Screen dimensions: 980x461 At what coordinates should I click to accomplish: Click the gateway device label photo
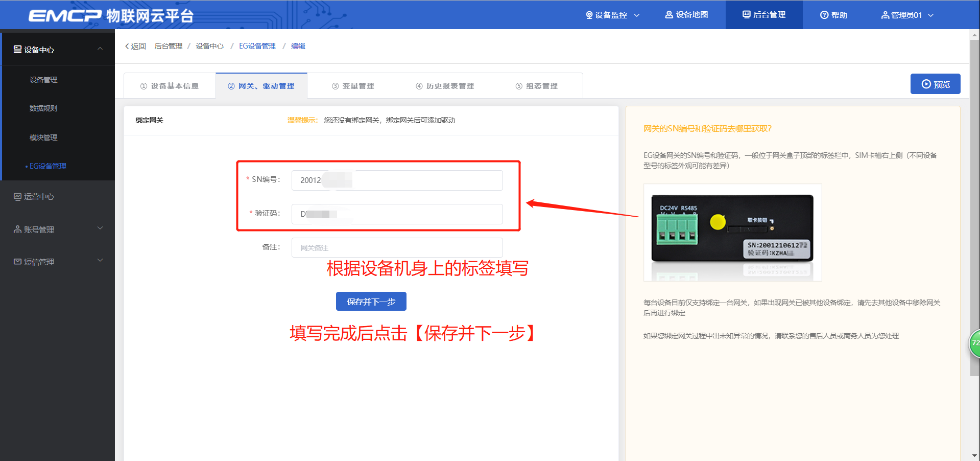click(x=732, y=233)
